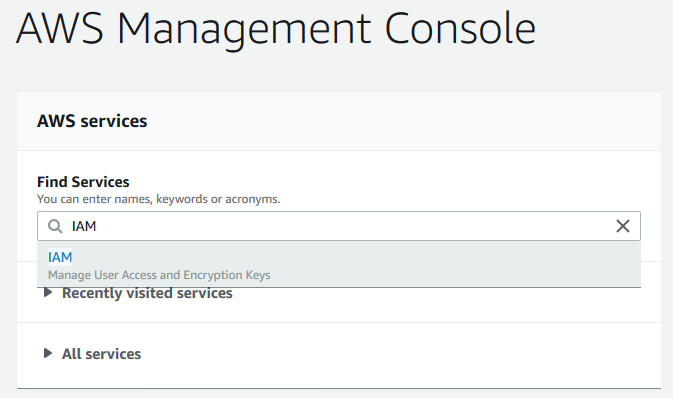Select the Manage User Access and Encryption Keys description
Screen dimensions: 673x398
click(159, 275)
